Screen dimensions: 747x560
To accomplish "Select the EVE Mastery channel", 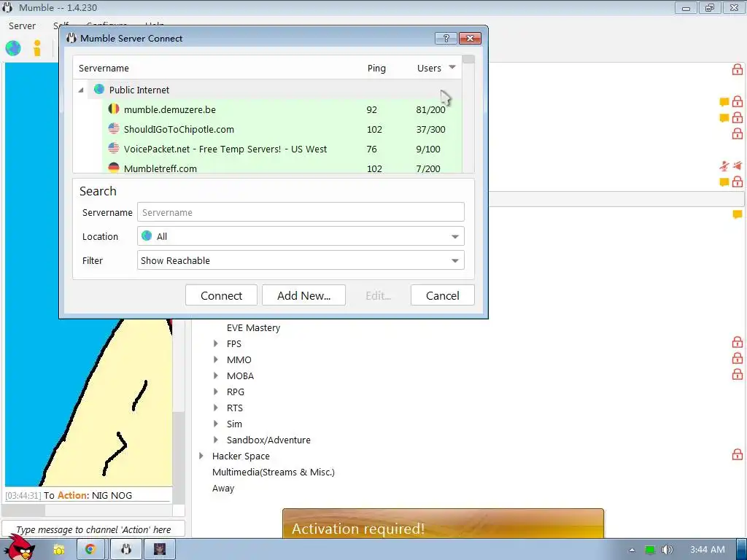I will click(x=253, y=327).
